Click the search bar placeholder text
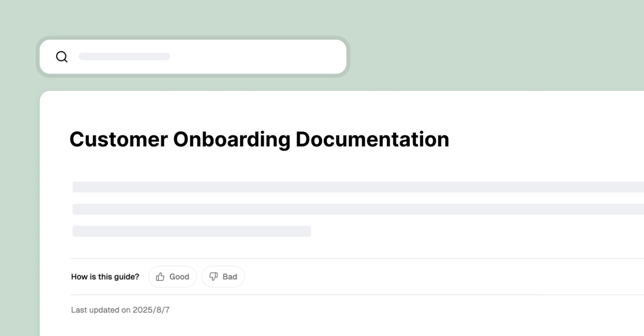The height and width of the screenshot is (336, 644). pos(125,57)
